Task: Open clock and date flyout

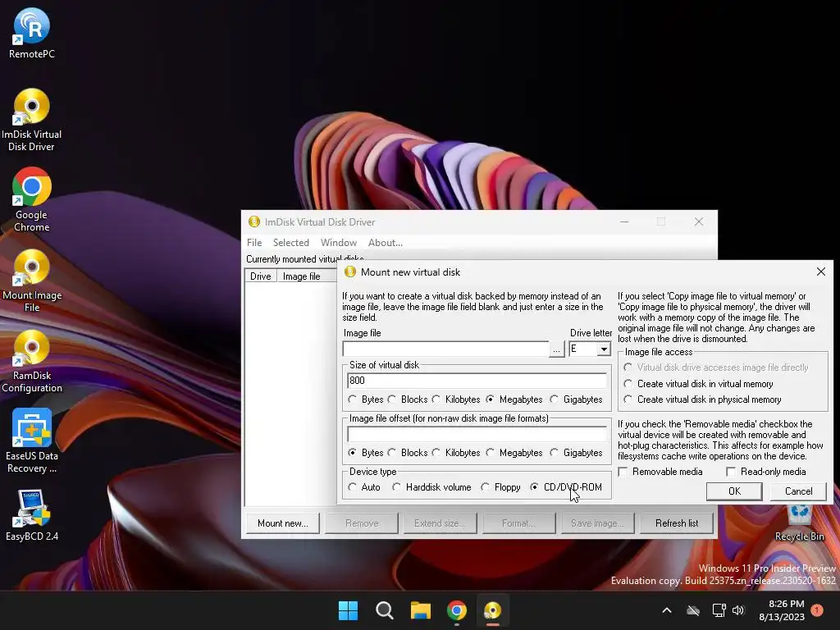Action: point(782,610)
